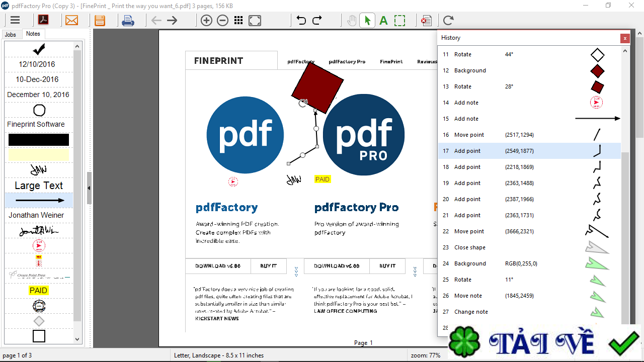Click the save PDF icon
The width and height of the screenshot is (644, 362).
click(100, 20)
